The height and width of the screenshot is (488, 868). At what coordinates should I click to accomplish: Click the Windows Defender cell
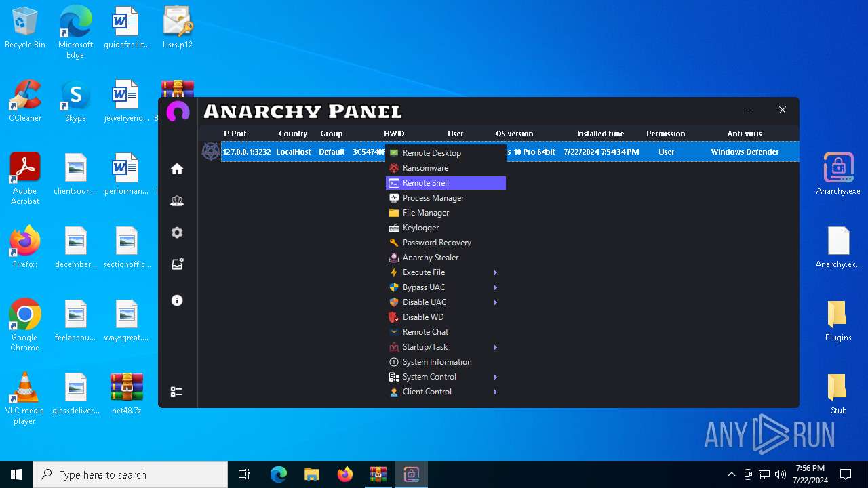[x=745, y=152]
